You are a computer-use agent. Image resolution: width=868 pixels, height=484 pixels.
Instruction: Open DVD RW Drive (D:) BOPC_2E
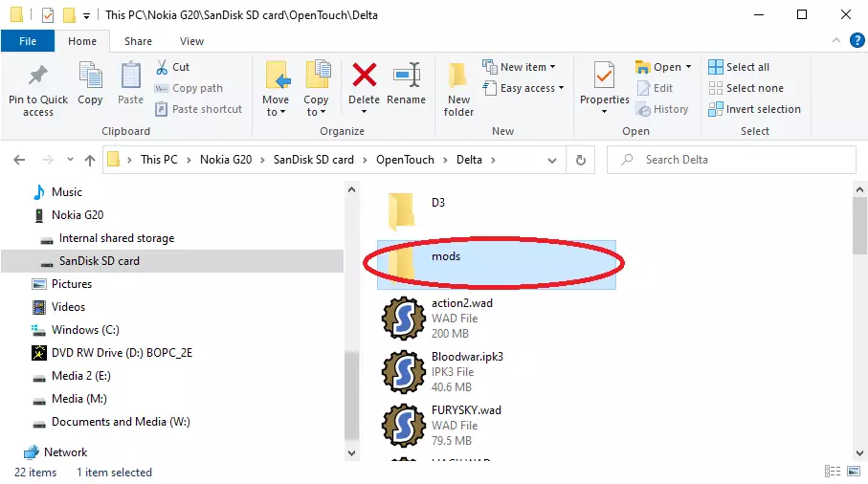click(x=122, y=353)
